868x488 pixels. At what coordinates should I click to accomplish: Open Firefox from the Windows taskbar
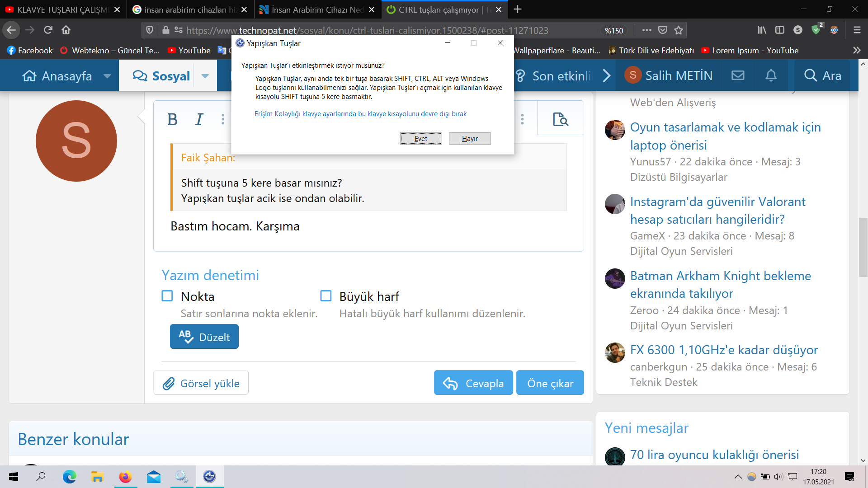tap(125, 477)
